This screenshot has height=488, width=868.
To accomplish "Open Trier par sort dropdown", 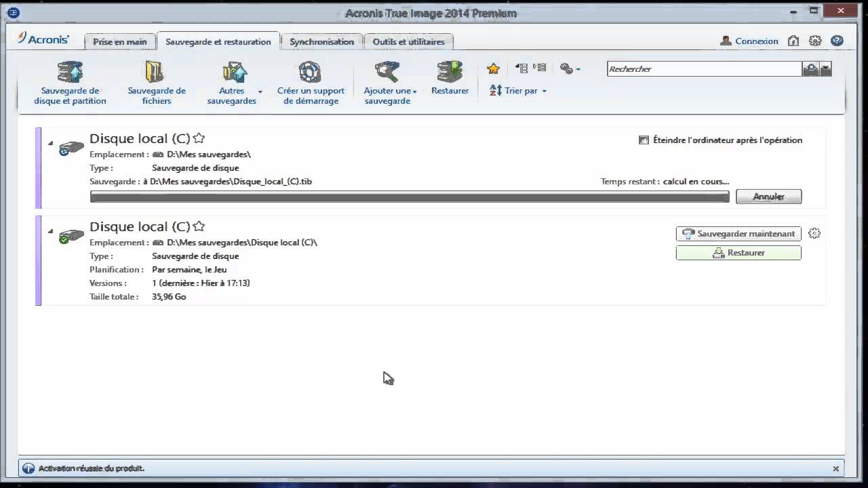I will [517, 90].
